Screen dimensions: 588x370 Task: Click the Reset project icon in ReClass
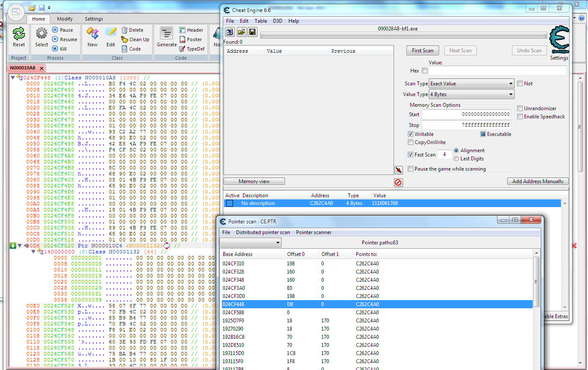(x=19, y=33)
